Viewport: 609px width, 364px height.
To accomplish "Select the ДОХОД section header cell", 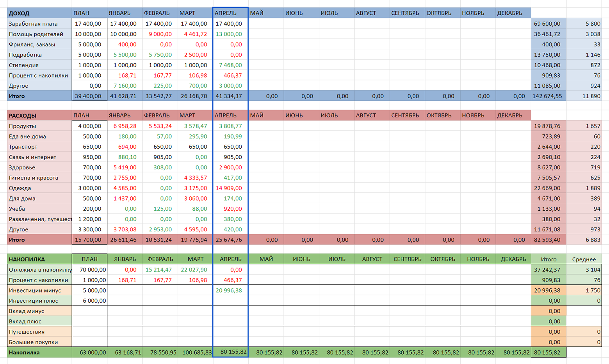I will (x=39, y=13).
